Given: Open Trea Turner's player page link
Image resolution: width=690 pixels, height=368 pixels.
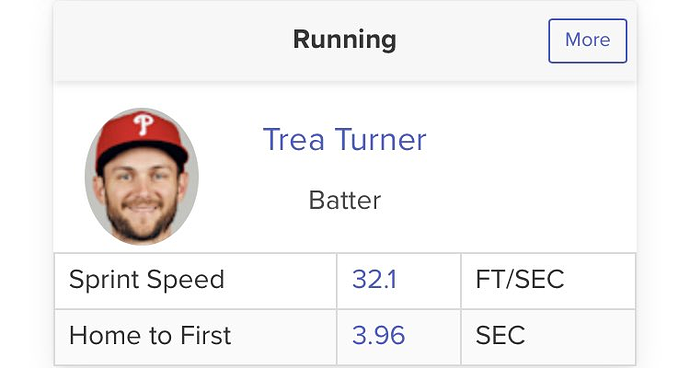Looking at the screenshot, I should [345, 140].
